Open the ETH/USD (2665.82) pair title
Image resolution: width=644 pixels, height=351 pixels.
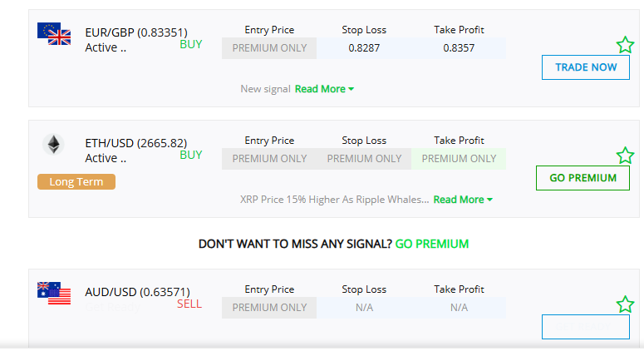click(x=136, y=143)
